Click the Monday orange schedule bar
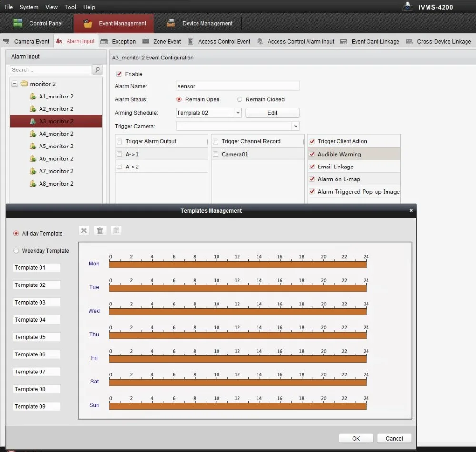Screen dimensions: 476x452 [x=238, y=265]
